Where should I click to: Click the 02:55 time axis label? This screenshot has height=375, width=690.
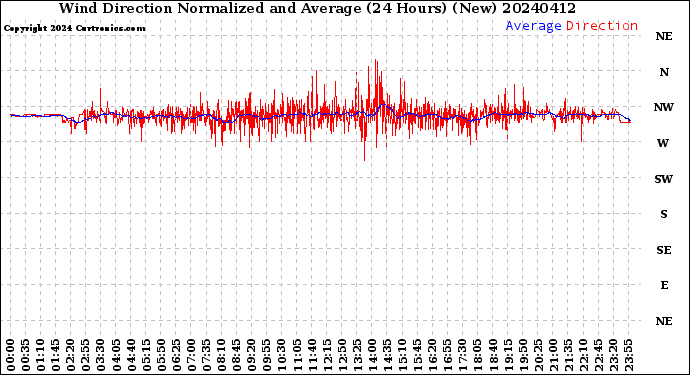86,355
